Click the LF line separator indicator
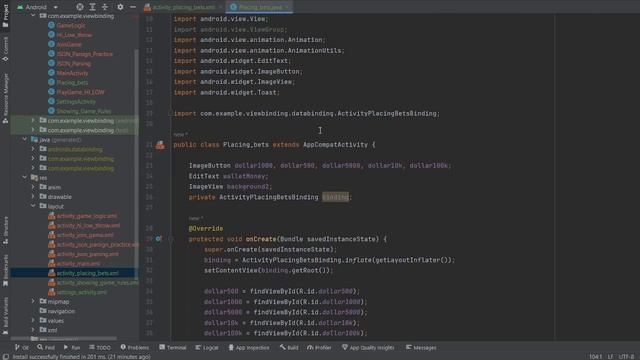The image size is (640, 360). click(610, 356)
